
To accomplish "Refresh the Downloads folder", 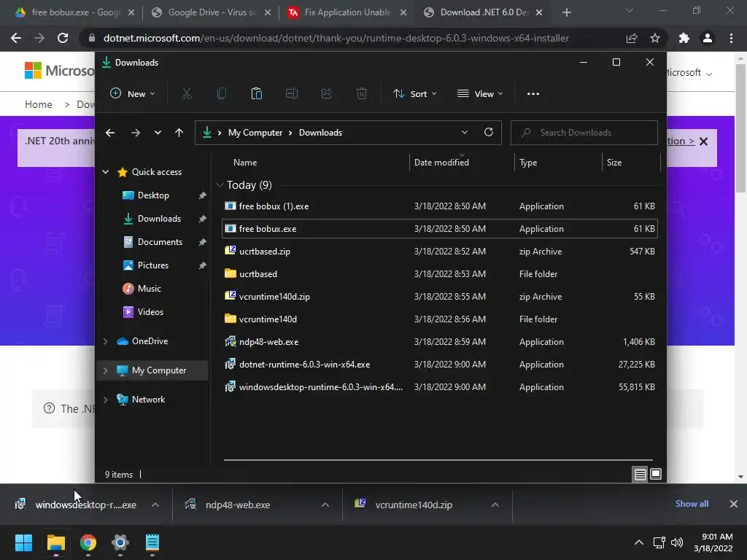I will tap(488, 133).
